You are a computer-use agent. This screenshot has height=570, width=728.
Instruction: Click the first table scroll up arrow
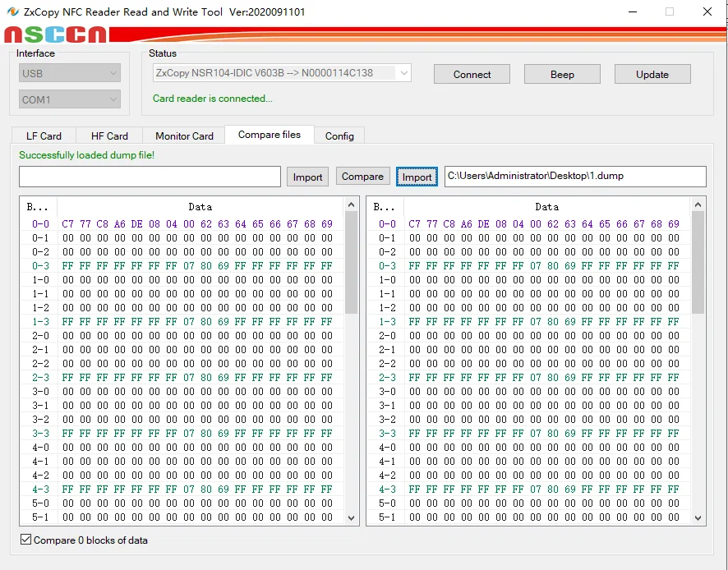coord(352,205)
